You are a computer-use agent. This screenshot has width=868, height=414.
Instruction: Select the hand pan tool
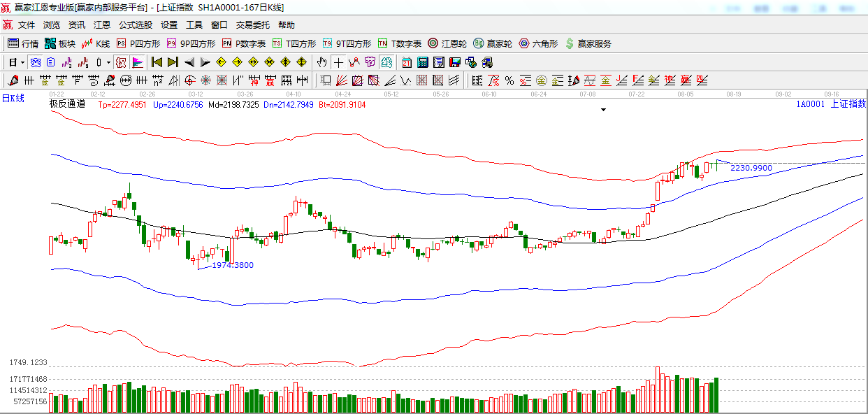(321, 62)
